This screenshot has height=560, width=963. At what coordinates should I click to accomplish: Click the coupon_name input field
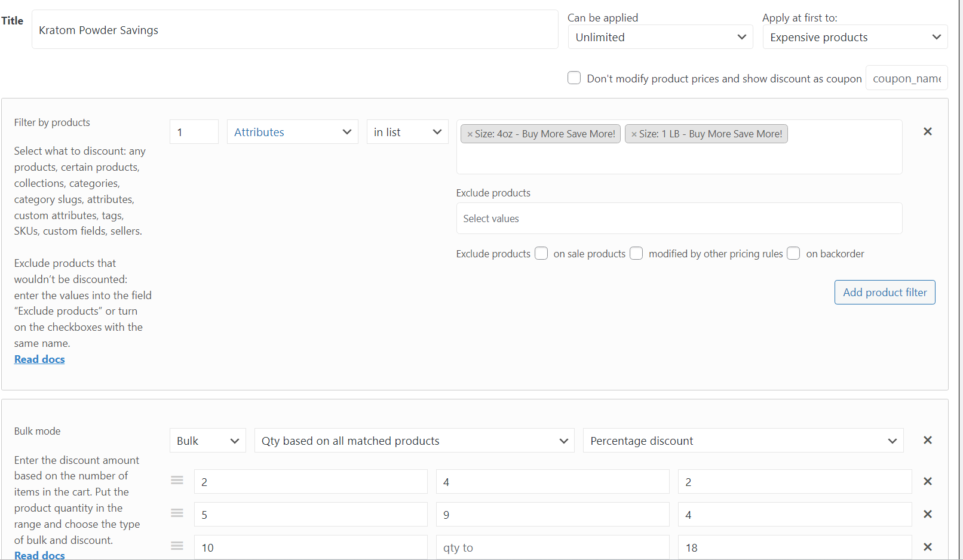click(x=907, y=78)
